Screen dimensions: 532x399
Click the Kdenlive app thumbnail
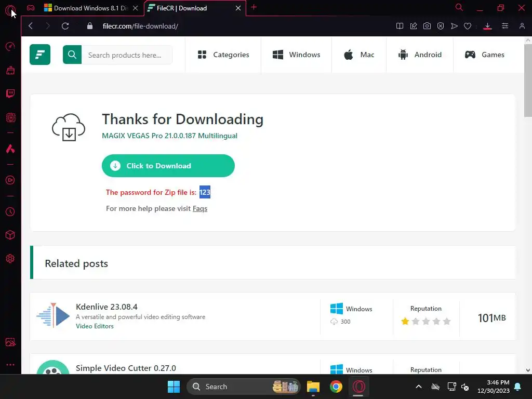[54, 315]
